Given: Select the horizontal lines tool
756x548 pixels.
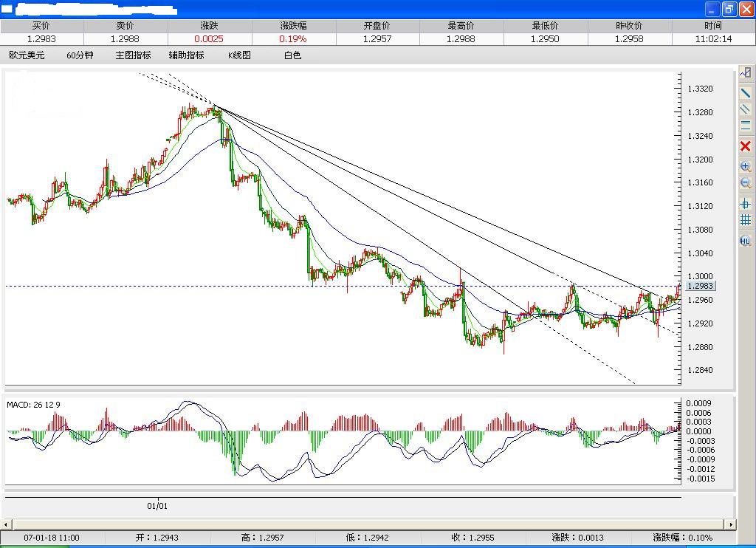Looking at the screenshot, I should [746, 125].
